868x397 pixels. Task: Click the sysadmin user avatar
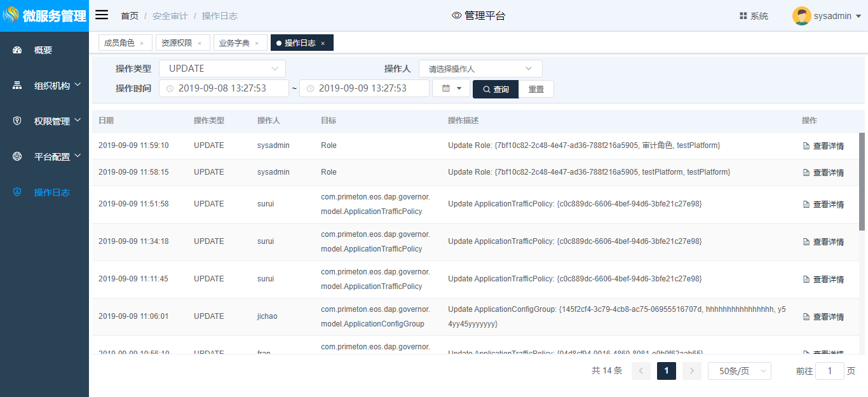pyautogui.click(x=801, y=16)
